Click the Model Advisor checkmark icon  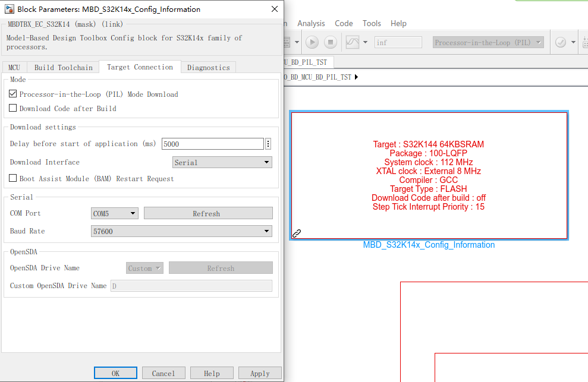tap(561, 42)
